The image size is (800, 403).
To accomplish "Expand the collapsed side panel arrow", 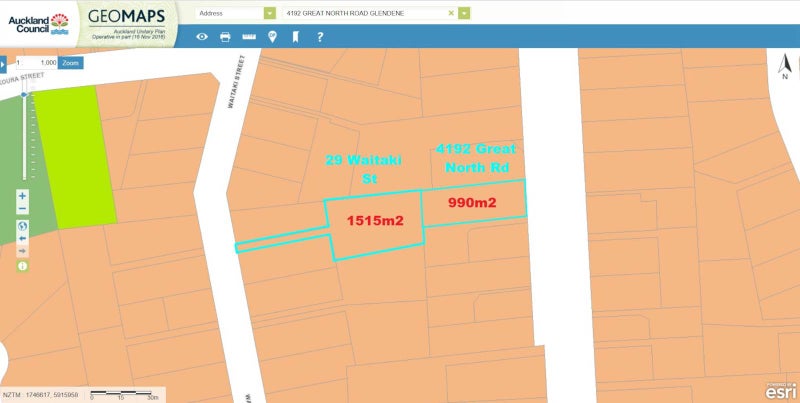I will [3, 65].
